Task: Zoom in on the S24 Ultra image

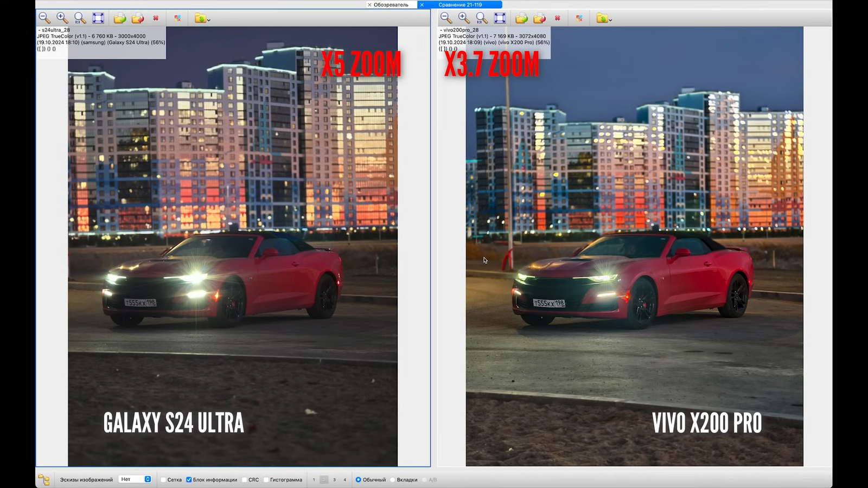Action: 62,18
